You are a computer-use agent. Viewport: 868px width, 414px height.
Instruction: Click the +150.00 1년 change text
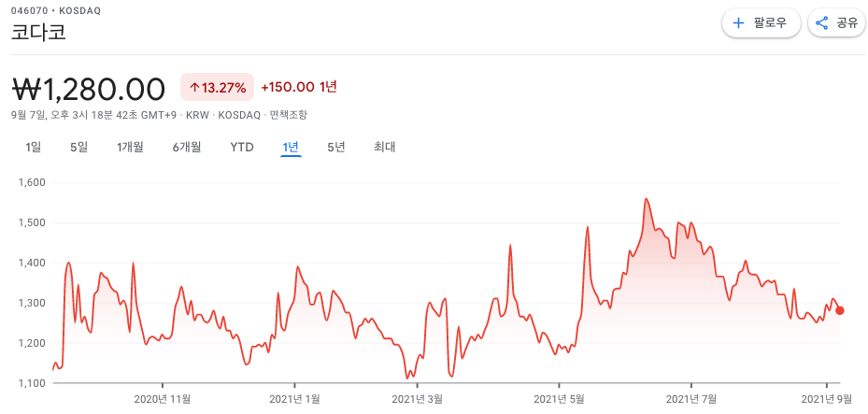click(x=299, y=87)
